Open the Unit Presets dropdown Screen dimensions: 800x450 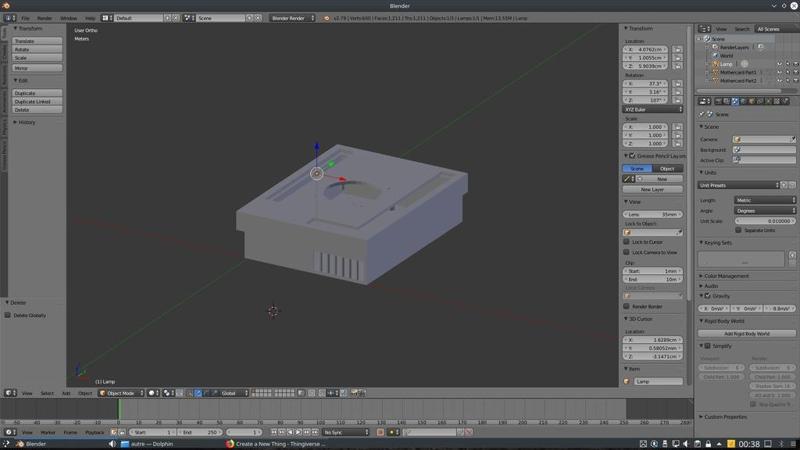pyautogui.click(x=739, y=185)
